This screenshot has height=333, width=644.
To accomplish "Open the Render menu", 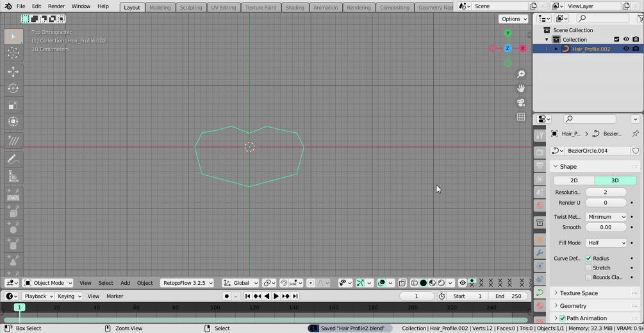I will click(x=56, y=6).
